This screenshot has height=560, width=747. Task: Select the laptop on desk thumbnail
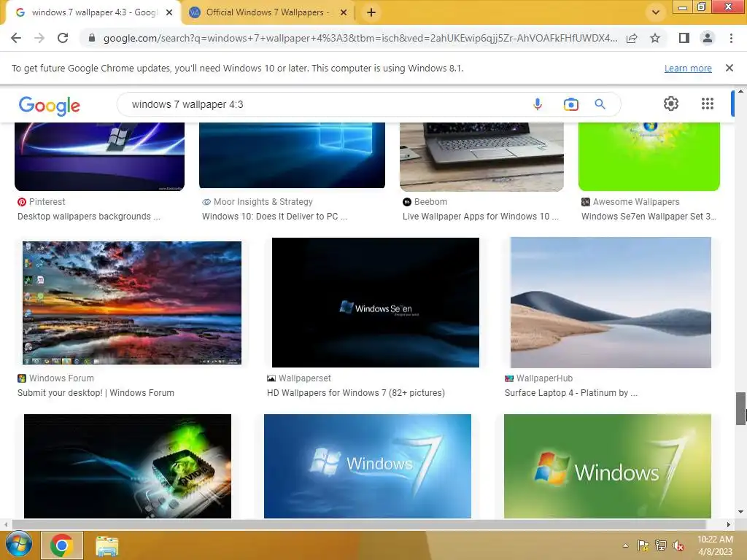481,157
